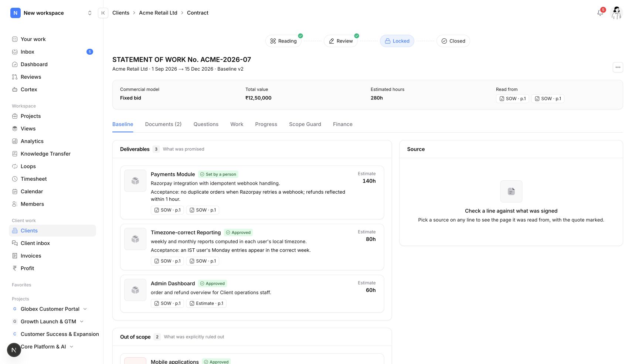Open second SOW · p.1 source in Payments Module

coord(203,210)
